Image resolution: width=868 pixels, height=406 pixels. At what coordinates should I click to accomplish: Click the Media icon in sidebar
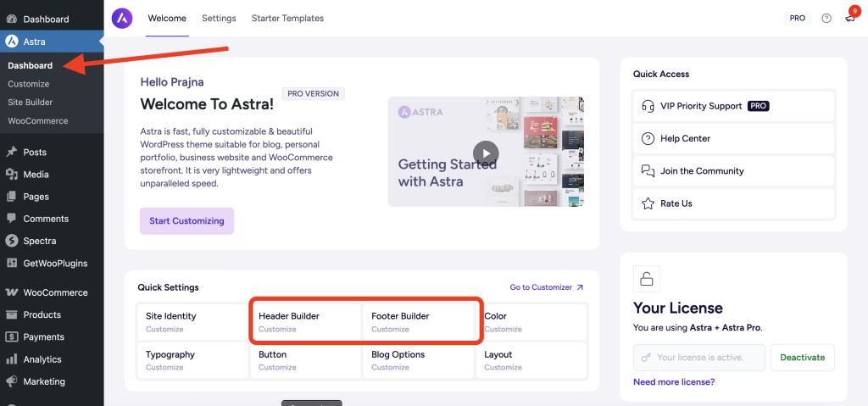click(12, 175)
